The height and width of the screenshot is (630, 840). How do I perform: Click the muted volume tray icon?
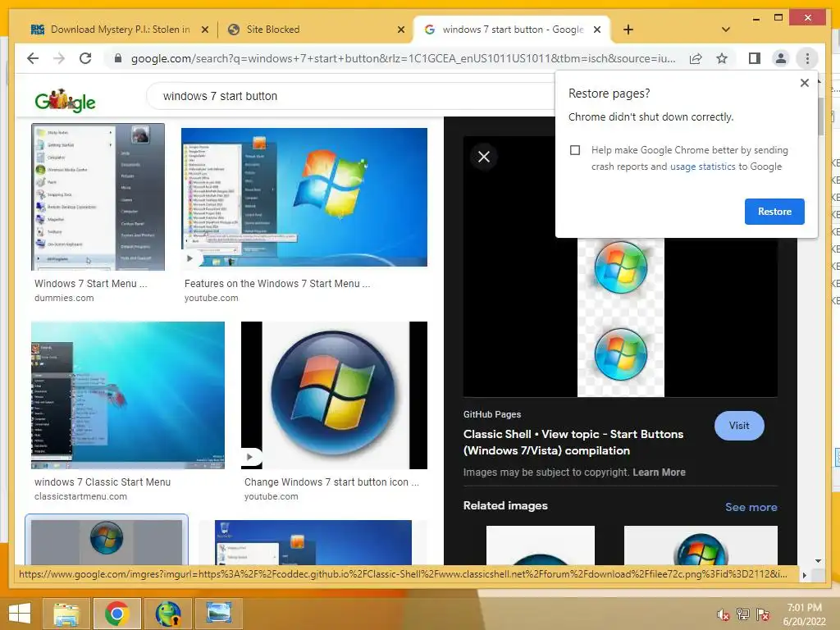723,614
